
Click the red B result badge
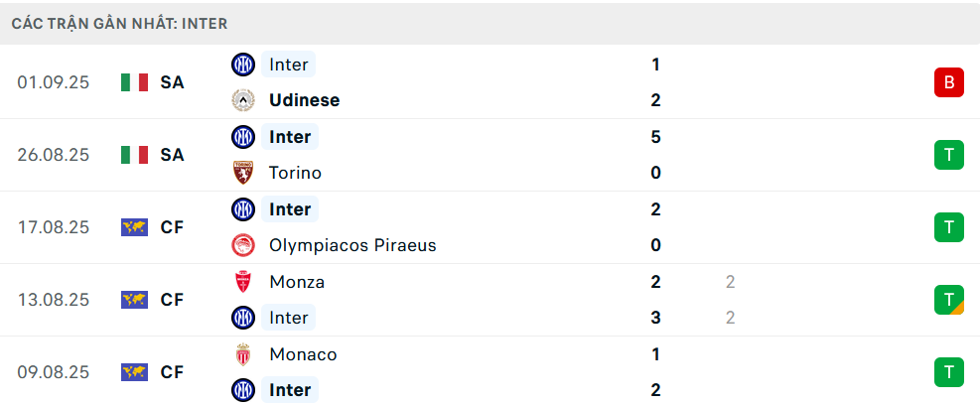(x=948, y=82)
